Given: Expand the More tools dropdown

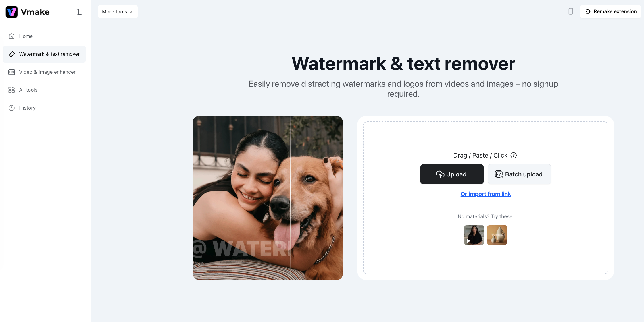Looking at the screenshot, I should (118, 12).
